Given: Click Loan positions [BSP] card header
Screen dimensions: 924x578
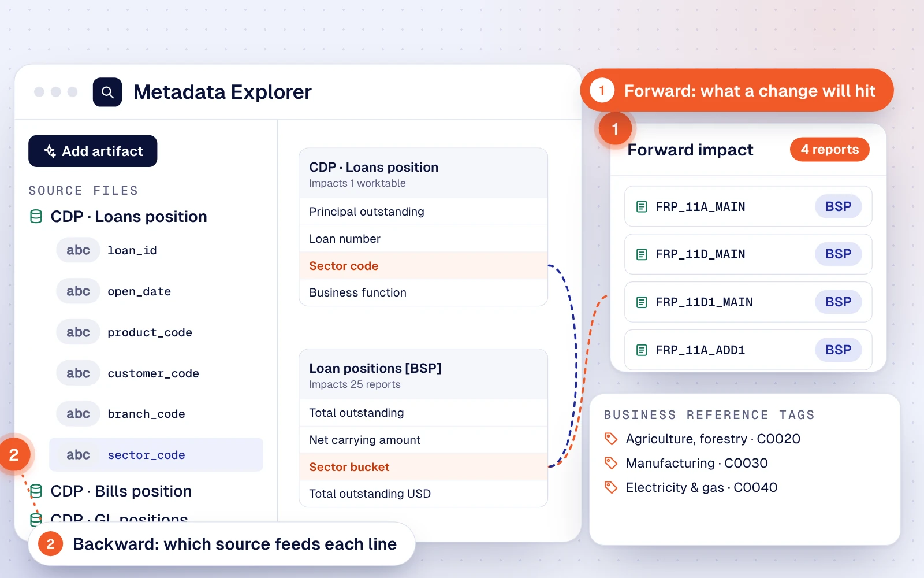Looking at the screenshot, I should point(423,375).
